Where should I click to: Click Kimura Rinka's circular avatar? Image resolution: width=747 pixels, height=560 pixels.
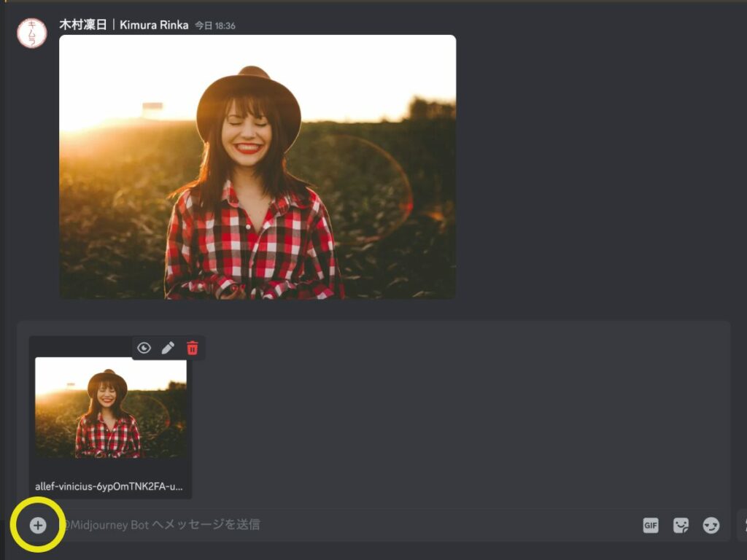(x=32, y=31)
